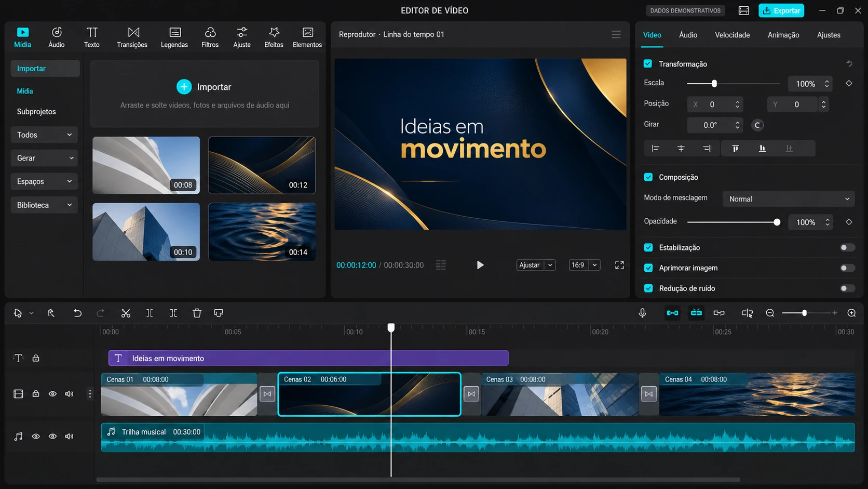Switch on the Redução de ruído toggle

[847, 288]
